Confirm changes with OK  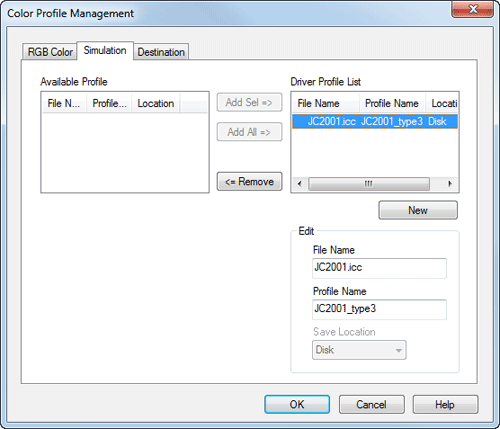point(297,404)
